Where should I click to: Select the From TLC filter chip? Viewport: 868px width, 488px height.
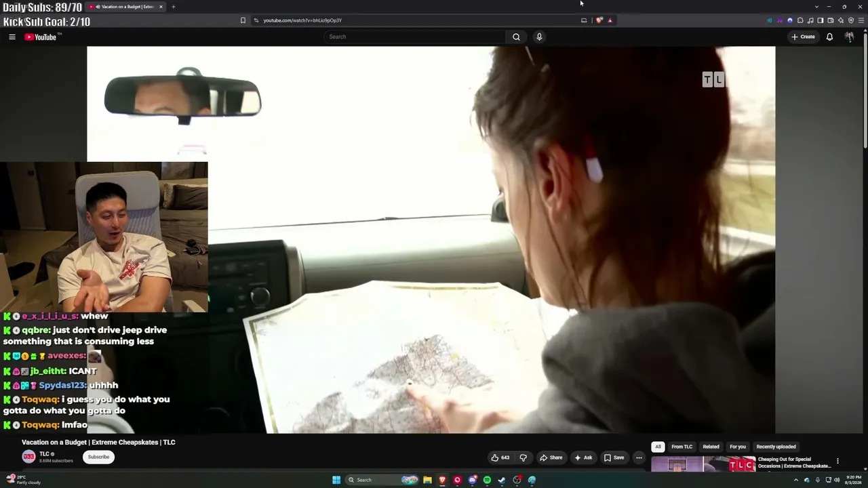point(682,447)
